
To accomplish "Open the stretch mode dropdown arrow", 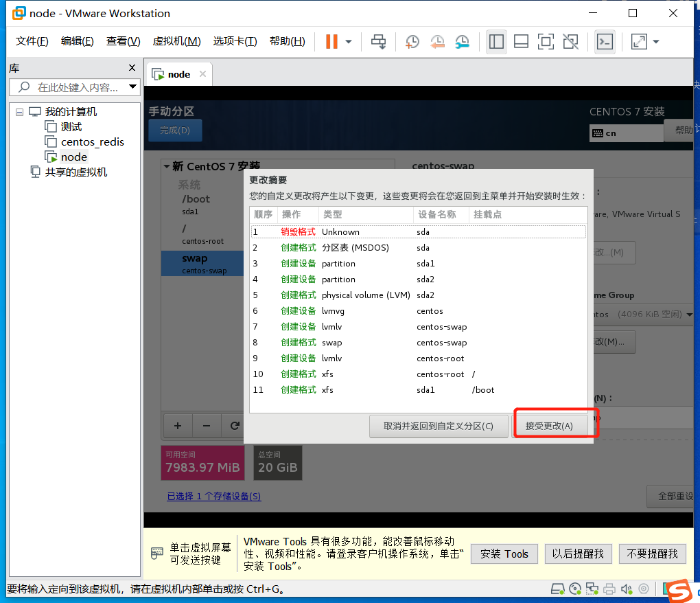I will [654, 42].
